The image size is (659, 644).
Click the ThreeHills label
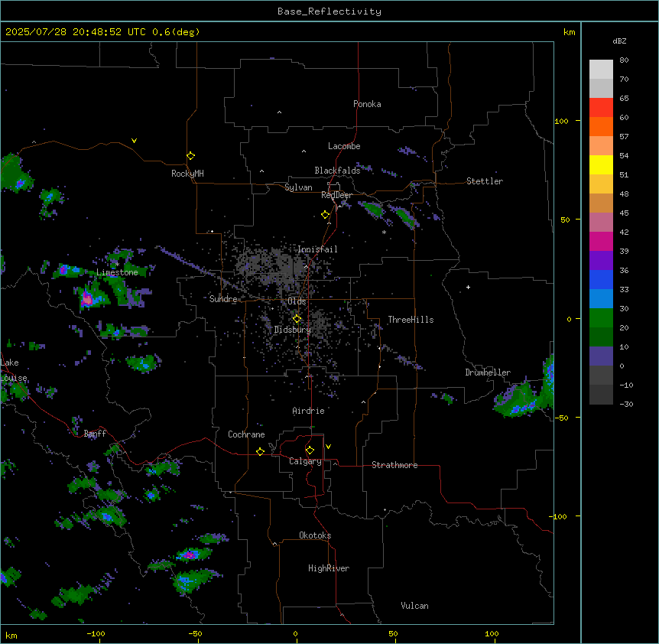coord(411,320)
